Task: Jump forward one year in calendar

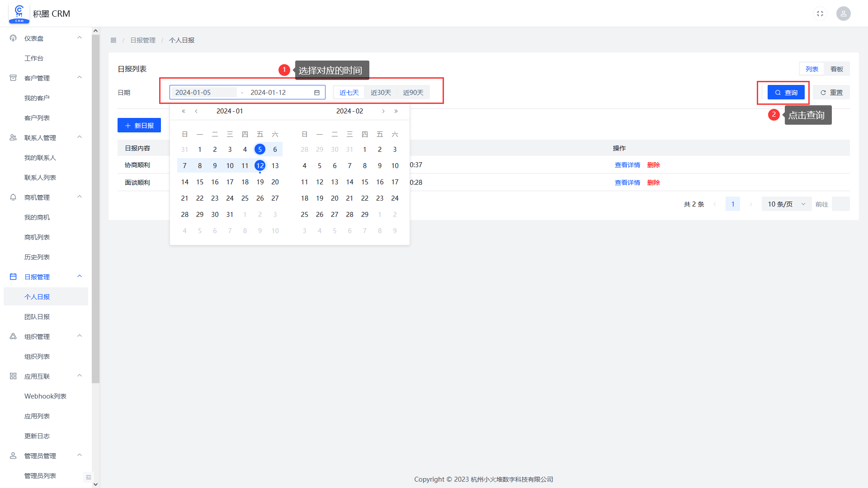Action: [x=396, y=111]
